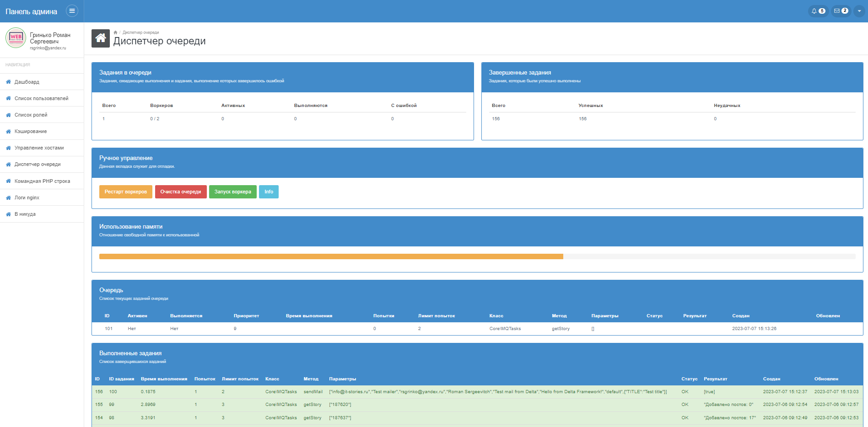The height and width of the screenshot is (427, 868).
Task: Click the icon next to Кэширование
Action: [8, 132]
